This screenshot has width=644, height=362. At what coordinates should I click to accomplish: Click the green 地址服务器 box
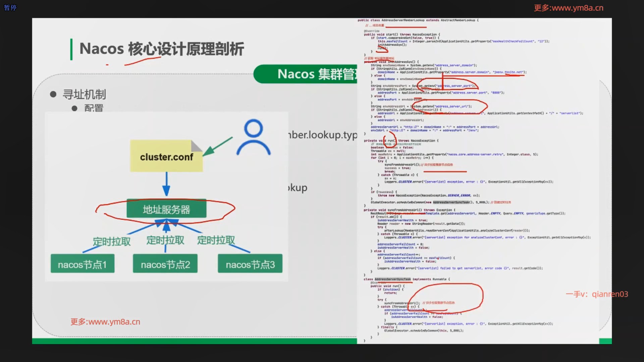tap(166, 209)
